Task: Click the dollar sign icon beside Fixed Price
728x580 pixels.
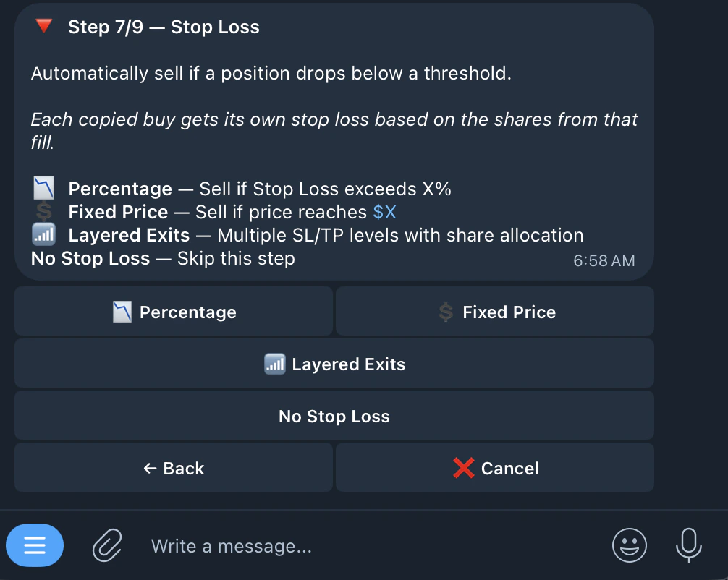Action: (x=43, y=211)
